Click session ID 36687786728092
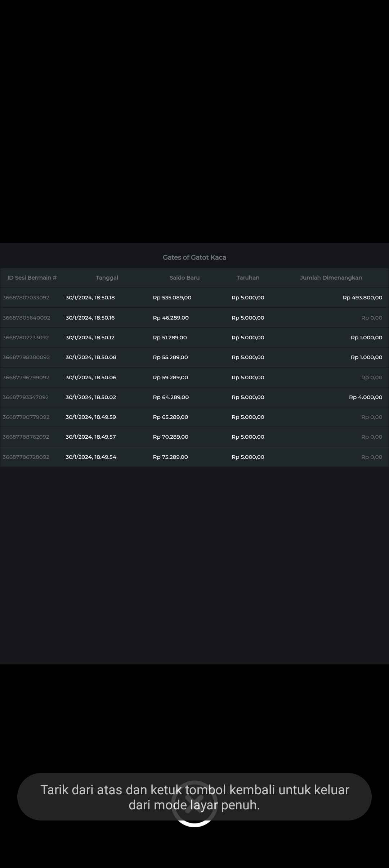Viewport: 389px width, 868px height. [x=26, y=457]
